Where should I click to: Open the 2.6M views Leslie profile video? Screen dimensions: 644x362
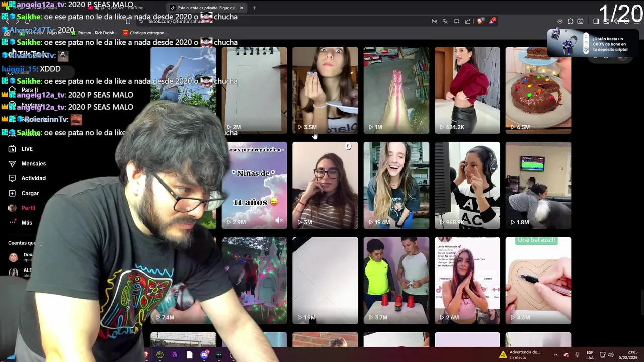(467, 280)
